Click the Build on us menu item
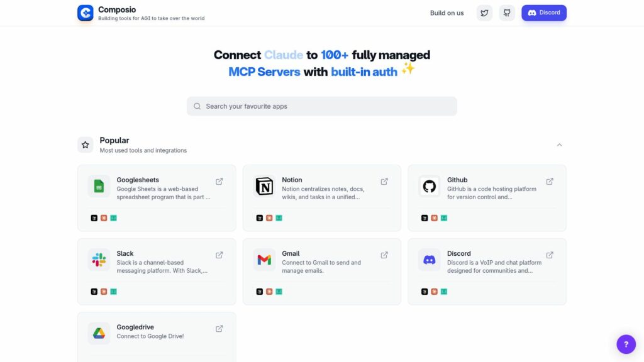644x362 pixels. point(447,13)
